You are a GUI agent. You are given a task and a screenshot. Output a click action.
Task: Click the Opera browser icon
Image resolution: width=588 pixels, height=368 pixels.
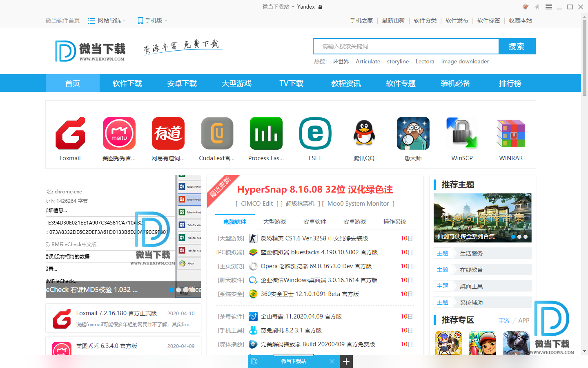pos(253,266)
